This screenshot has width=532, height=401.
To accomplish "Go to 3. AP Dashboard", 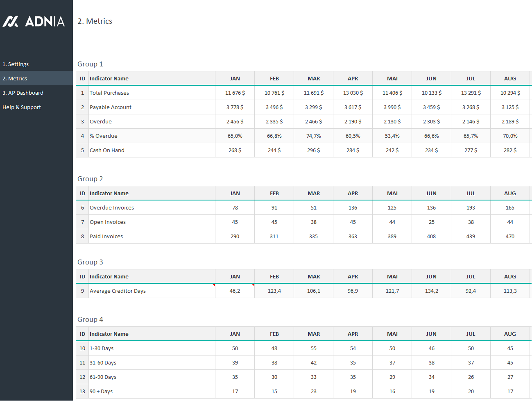I will tap(23, 93).
